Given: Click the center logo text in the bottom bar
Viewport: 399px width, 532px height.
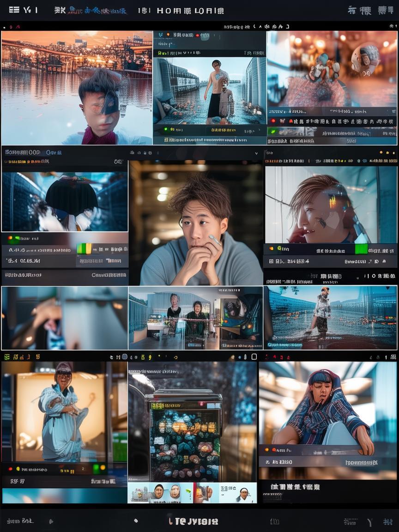Looking at the screenshot, I should pyautogui.click(x=193, y=521).
